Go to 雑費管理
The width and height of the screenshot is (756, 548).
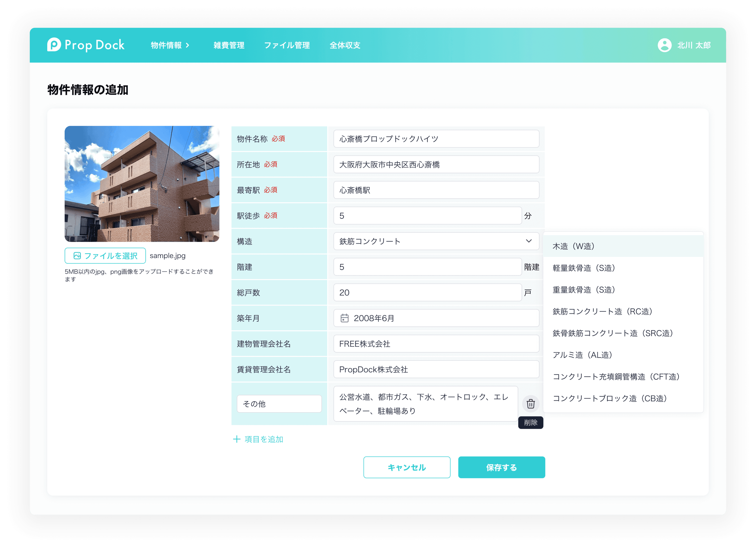229,45
